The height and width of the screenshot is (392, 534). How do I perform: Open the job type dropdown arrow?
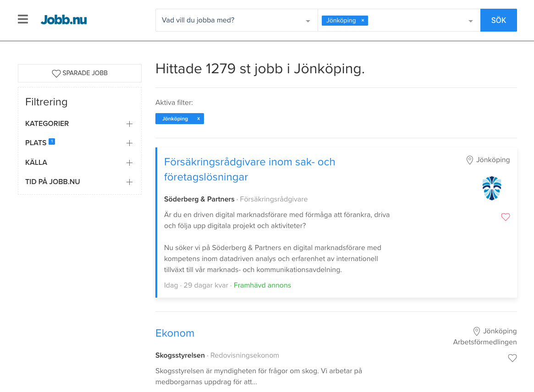pos(308,21)
